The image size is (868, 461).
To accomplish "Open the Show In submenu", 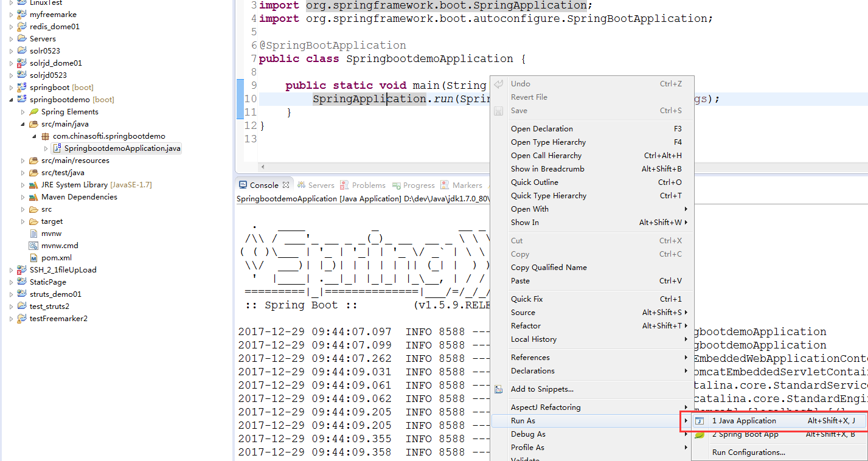I will point(591,223).
